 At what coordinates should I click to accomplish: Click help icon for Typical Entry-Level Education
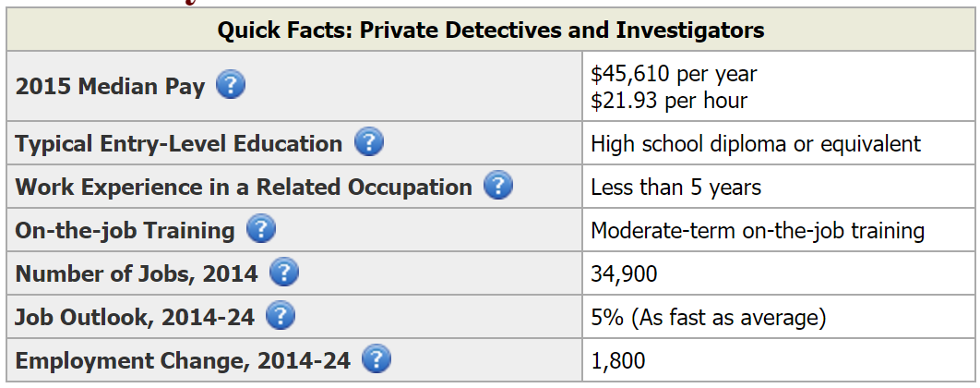(x=369, y=142)
